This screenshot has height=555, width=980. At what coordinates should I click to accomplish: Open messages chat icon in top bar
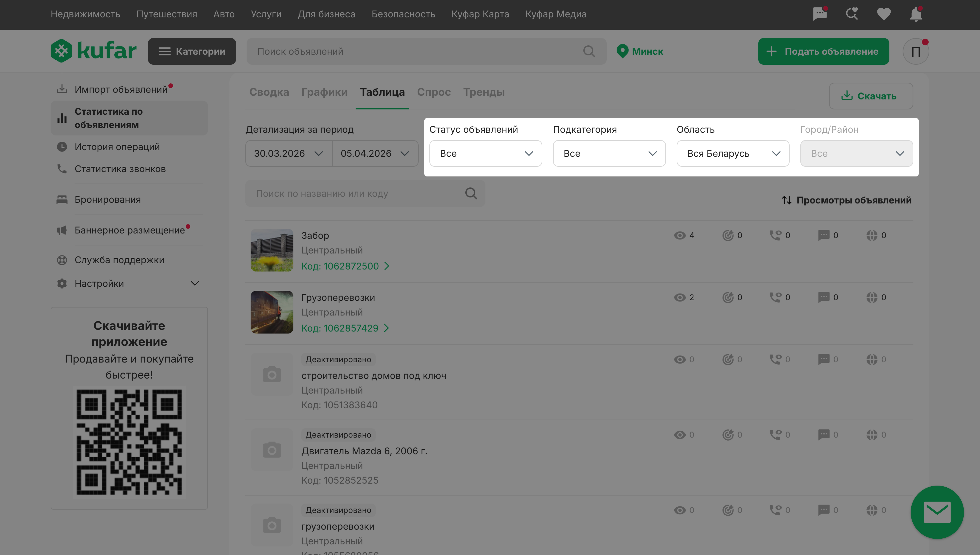point(820,14)
